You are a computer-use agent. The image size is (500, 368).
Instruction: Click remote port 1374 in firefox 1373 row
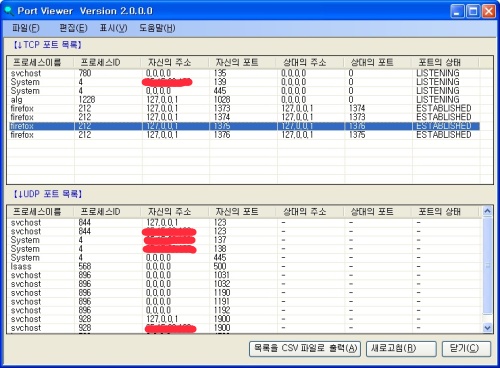point(357,108)
